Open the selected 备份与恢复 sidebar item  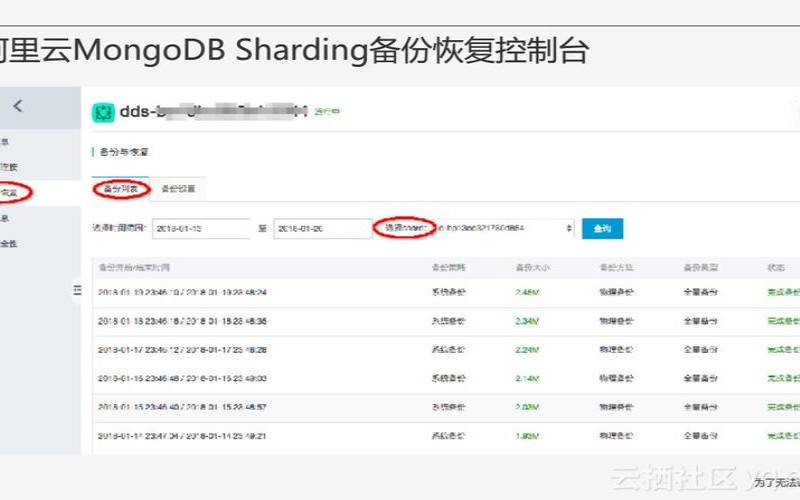point(40,193)
